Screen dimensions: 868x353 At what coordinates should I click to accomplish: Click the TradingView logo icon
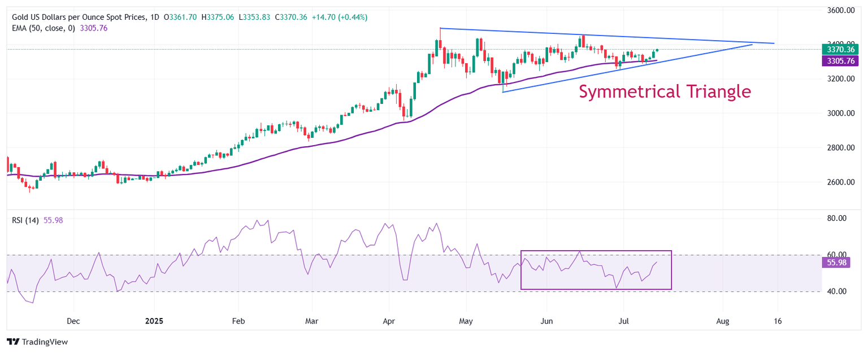click(12, 342)
